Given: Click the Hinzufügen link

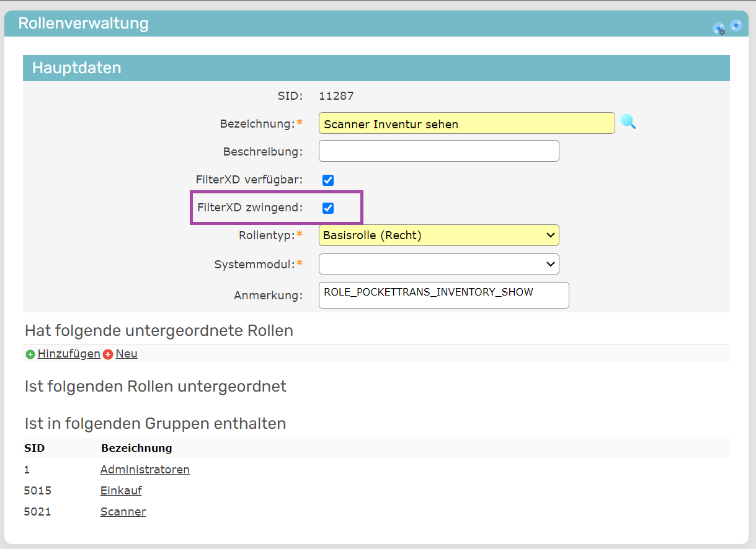Looking at the screenshot, I should (69, 354).
